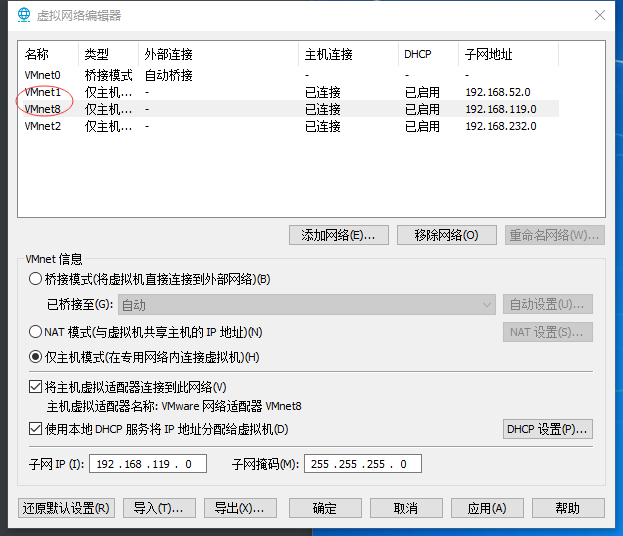Open help with the 帮助 button

(x=568, y=508)
